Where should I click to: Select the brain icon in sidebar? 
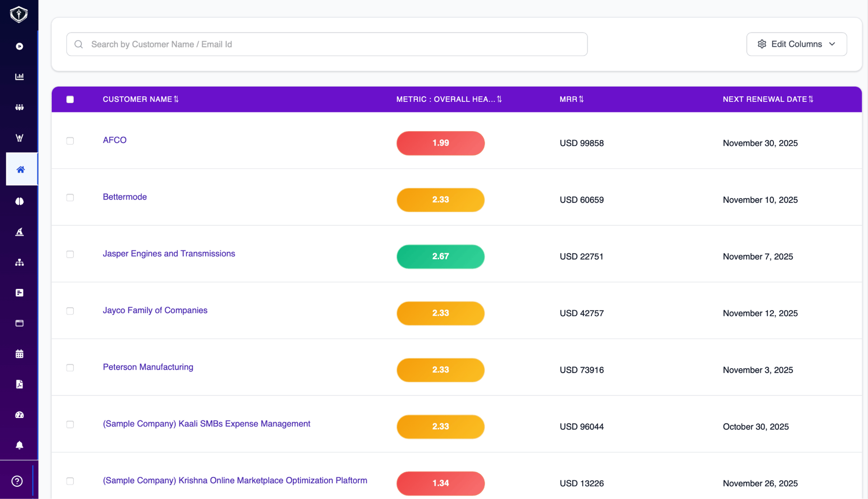[19, 201]
